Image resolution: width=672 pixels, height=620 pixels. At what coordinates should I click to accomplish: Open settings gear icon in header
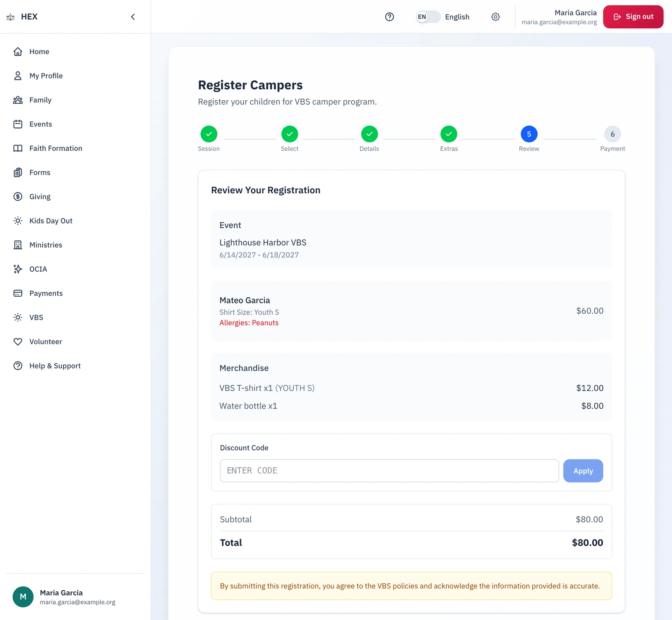click(496, 17)
